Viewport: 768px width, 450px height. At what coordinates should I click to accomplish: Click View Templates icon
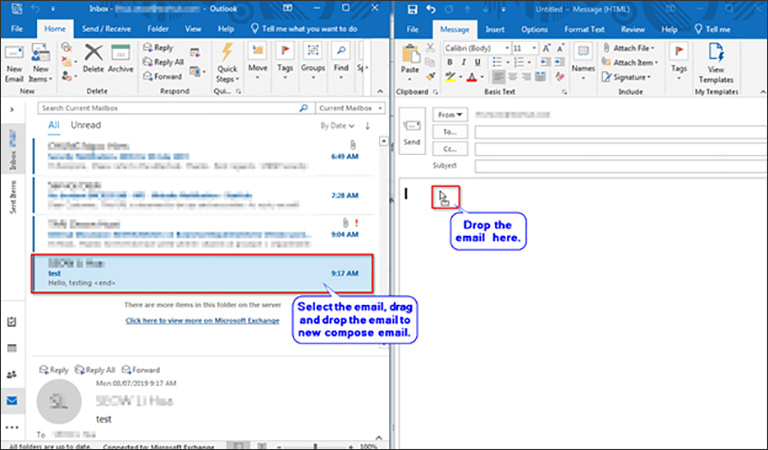[x=716, y=63]
